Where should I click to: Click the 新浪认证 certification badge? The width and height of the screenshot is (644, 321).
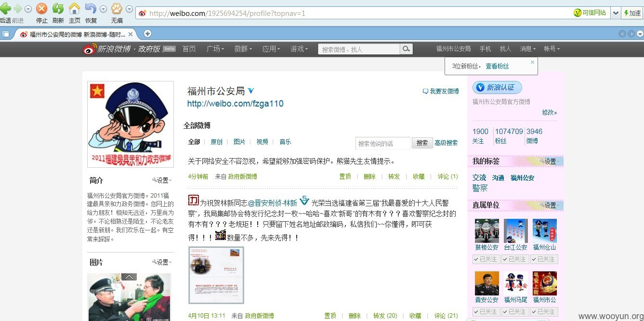pyautogui.click(x=497, y=87)
